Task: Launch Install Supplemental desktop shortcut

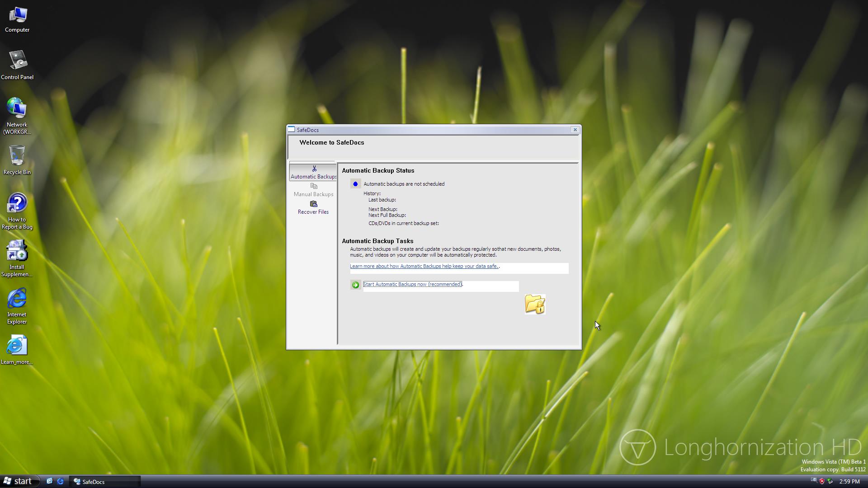Action: coord(17,257)
